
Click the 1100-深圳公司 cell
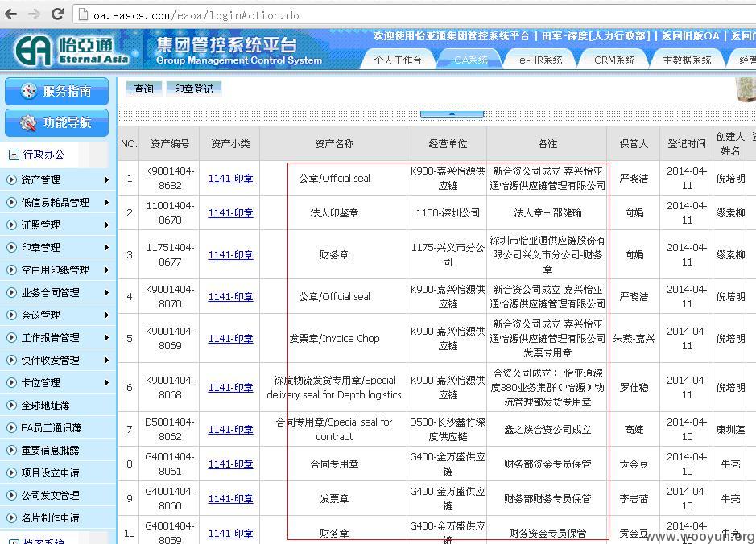click(448, 213)
